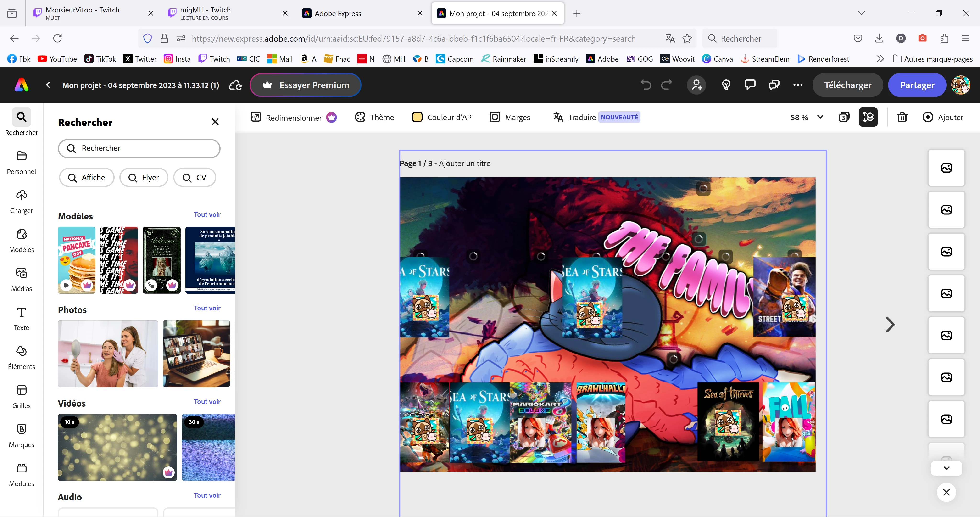Click the undo arrow icon
Screen dimensions: 980x517
click(x=646, y=84)
